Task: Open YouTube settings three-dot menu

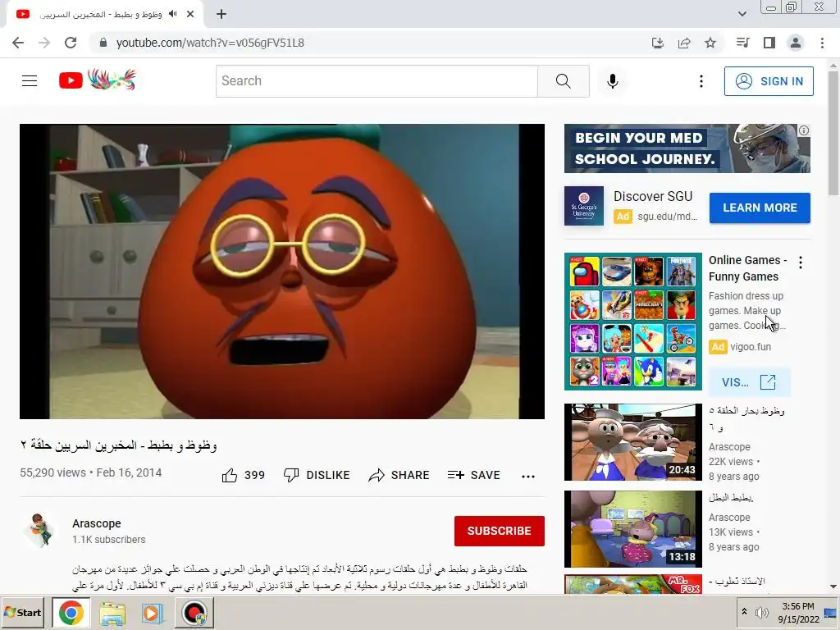Action: pos(701,81)
